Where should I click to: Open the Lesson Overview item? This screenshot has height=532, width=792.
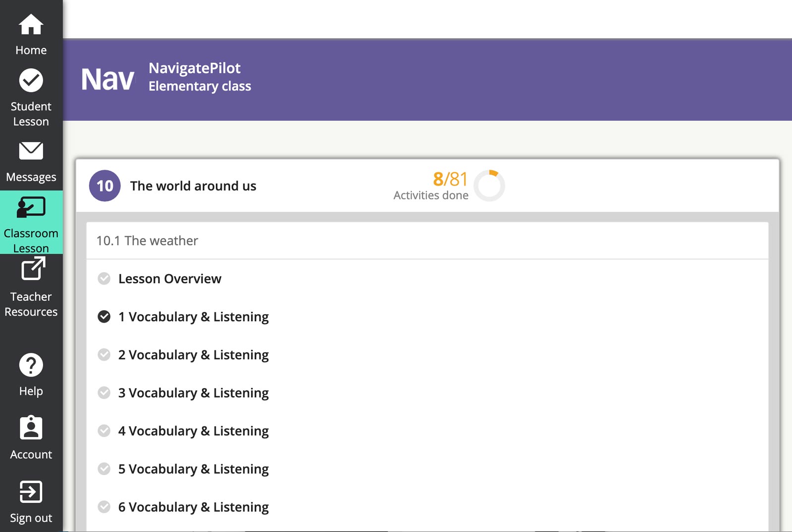[170, 279]
